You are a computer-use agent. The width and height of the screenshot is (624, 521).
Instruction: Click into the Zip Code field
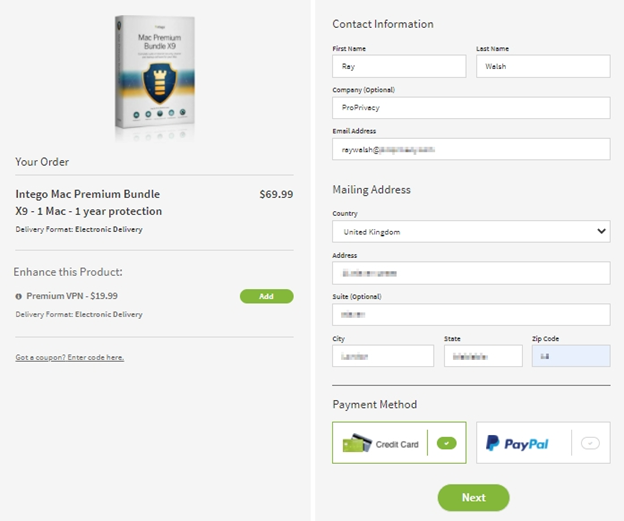(x=571, y=356)
